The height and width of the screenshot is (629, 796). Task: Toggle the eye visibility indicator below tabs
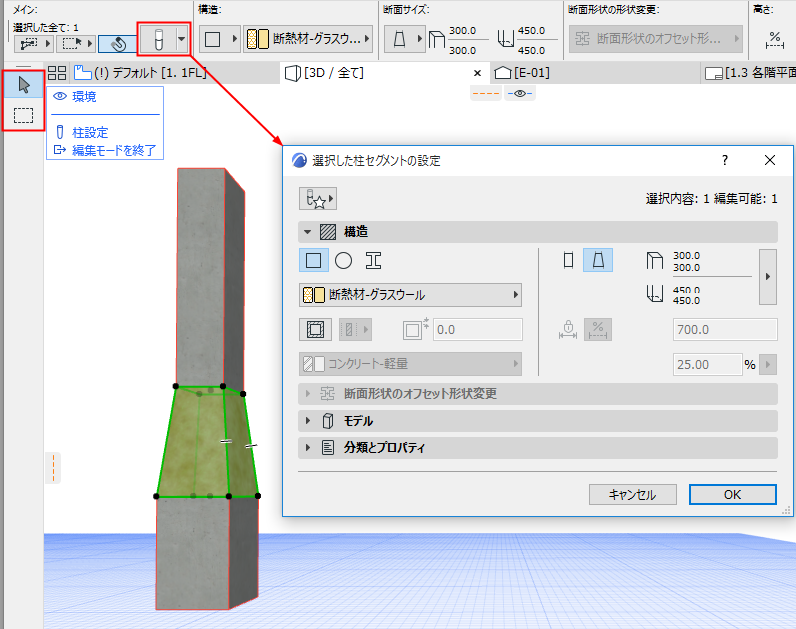coord(520,93)
